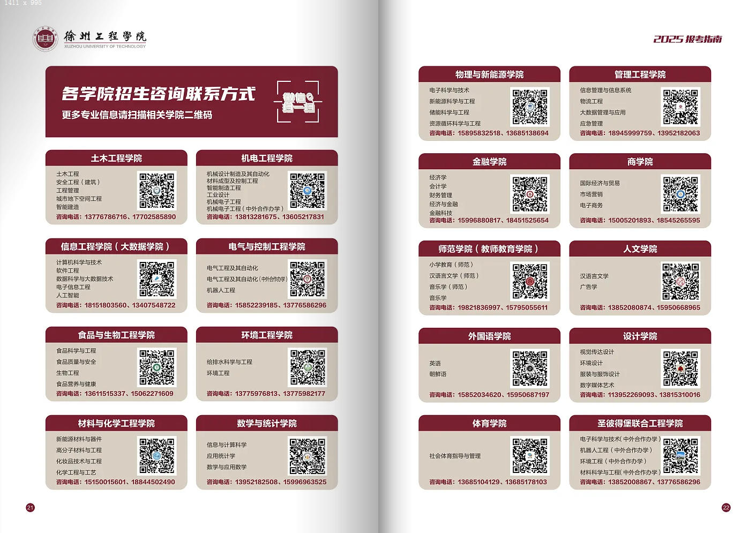Select '机械电子工程（中外合作办学）' line
This screenshot has height=533, width=756.
(x=245, y=209)
